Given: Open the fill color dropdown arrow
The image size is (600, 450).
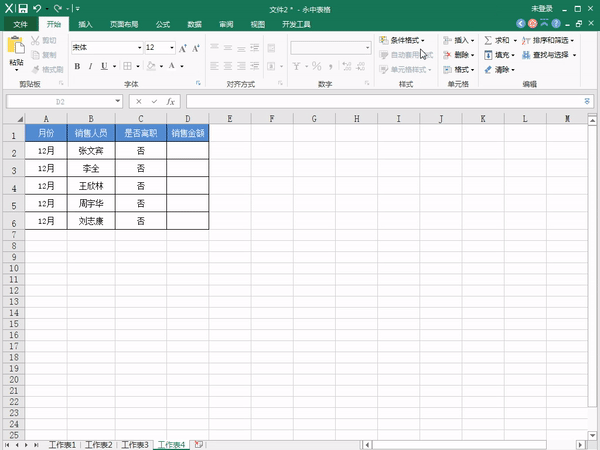Looking at the screenshot, I should coord(161,67).
